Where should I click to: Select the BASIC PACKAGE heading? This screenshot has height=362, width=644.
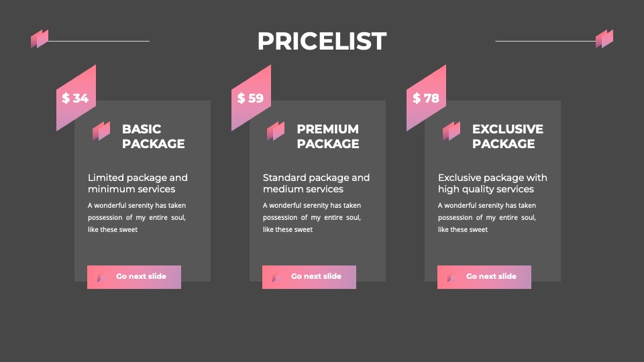(x=153, y=136)
